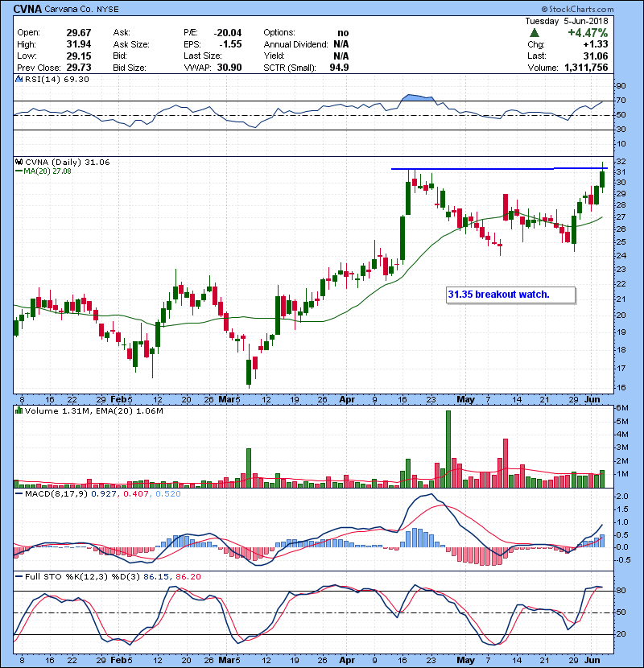This screenshot has width=644, height=668.
Task: Click the MACD value 0.927
Action: click(104, 494)
